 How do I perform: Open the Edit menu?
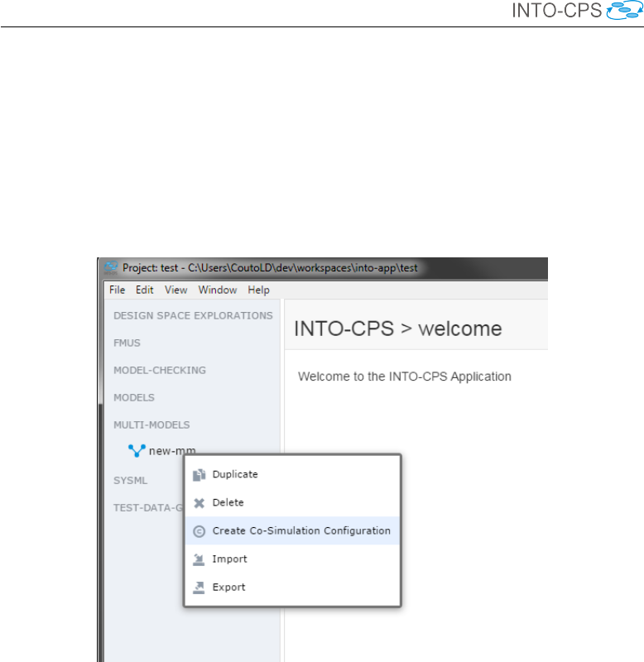pyautogui.click(x=144, y=290)
